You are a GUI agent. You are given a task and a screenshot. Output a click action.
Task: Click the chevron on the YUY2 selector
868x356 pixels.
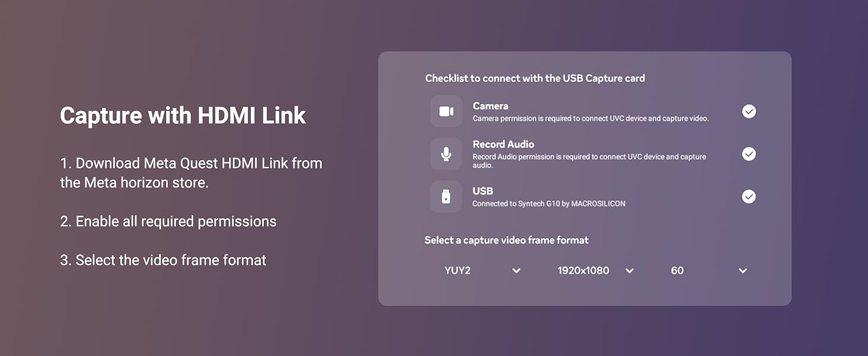516,270
